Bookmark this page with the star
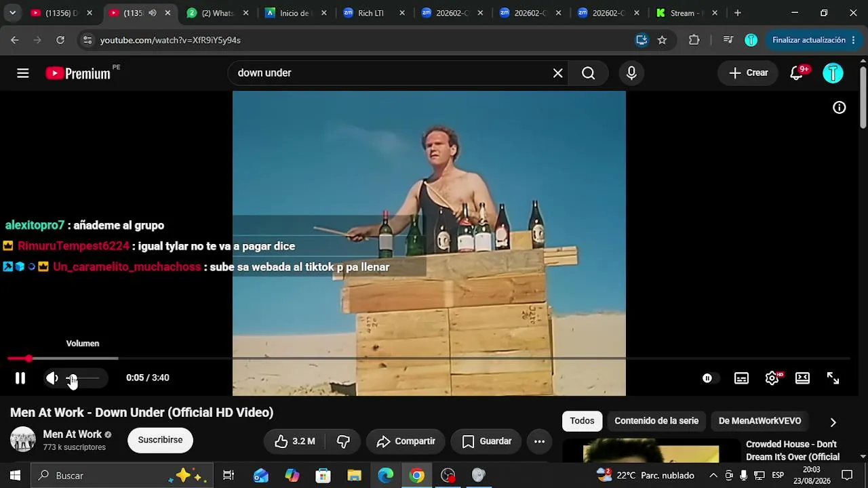The width and height of the screenshot is (868, 488). tap(663, 40)
